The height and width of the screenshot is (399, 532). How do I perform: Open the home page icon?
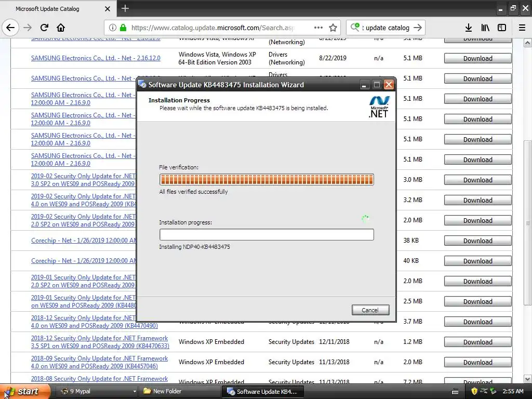(61, 28)
